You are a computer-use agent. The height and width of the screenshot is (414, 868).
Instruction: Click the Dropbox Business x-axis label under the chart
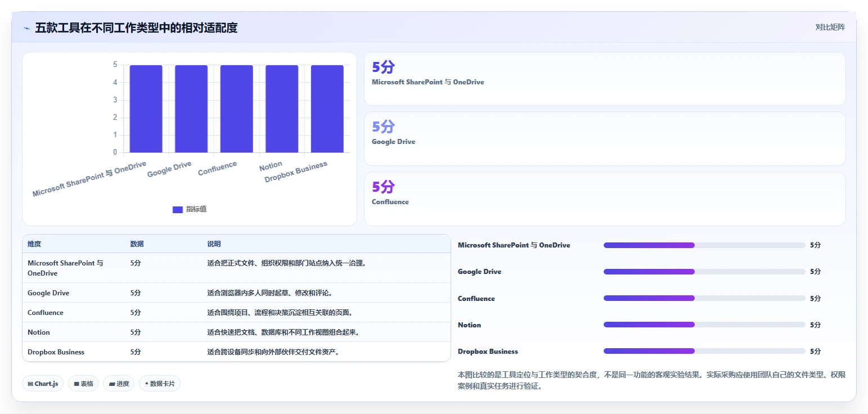(296, 172)
